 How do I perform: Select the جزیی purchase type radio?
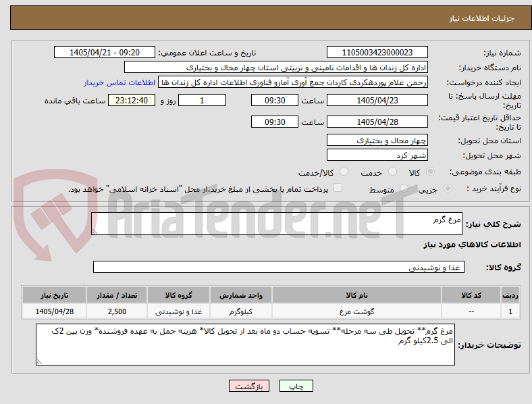pos(448,188)
